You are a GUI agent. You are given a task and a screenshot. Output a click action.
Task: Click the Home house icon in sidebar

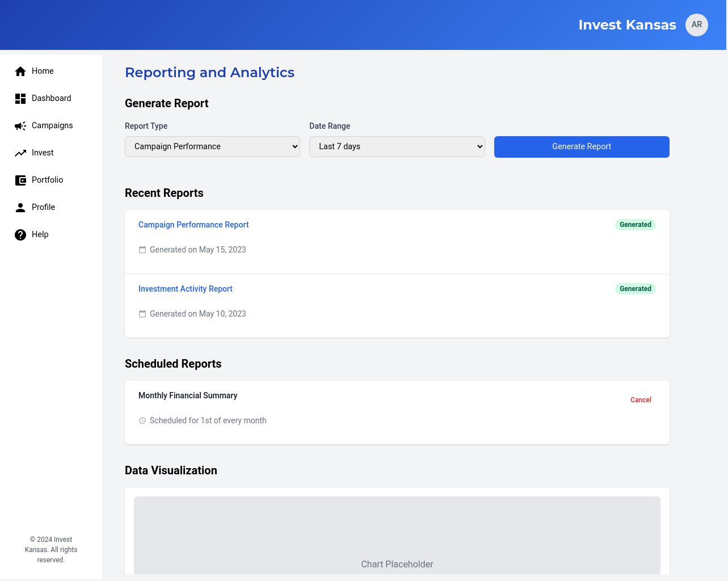[20, 71]
